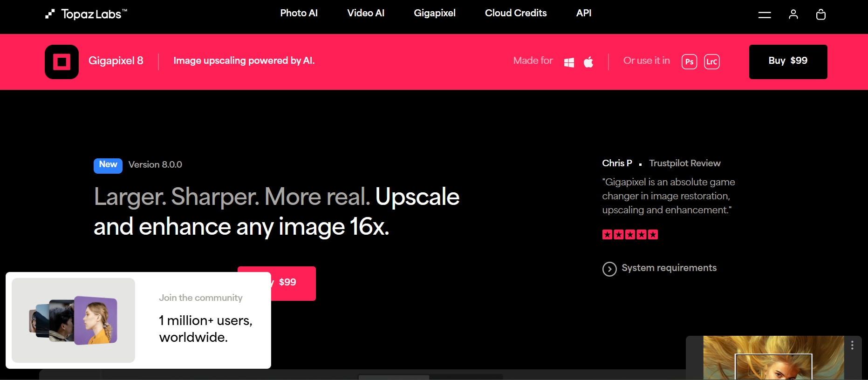The height and width of the screenshot is (380, 868).
Task: Click the Gigapixel 8 product title
Action: click(116, 61)
